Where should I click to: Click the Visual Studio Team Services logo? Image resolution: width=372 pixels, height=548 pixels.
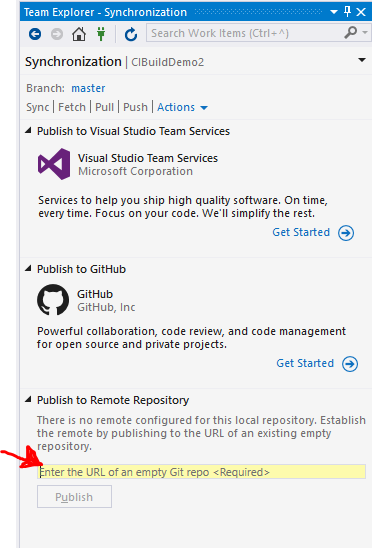[54, 164]
